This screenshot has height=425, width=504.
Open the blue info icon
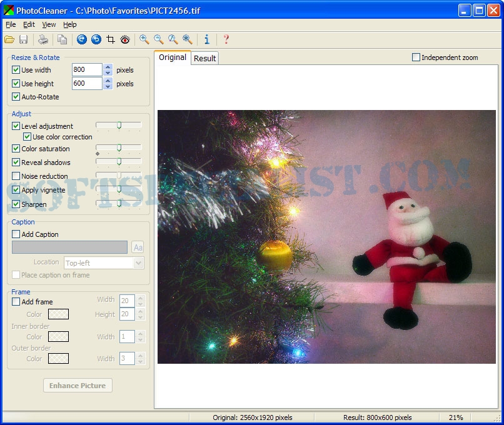tap(207, 40)
